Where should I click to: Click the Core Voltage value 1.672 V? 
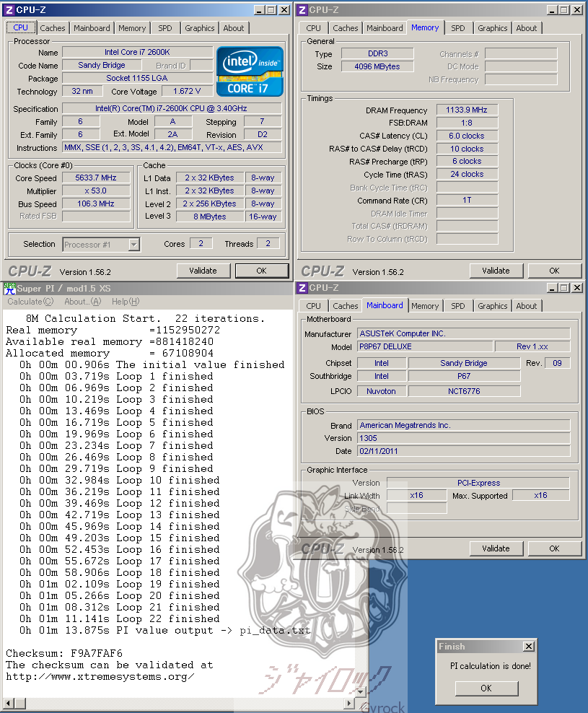[x=187, y=91]
